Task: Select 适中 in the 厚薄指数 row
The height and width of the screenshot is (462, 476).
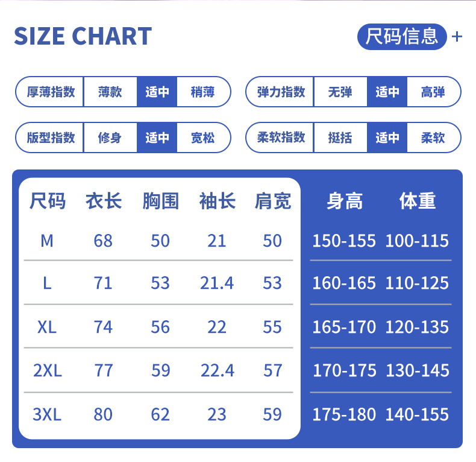Action: pos(157,92)
